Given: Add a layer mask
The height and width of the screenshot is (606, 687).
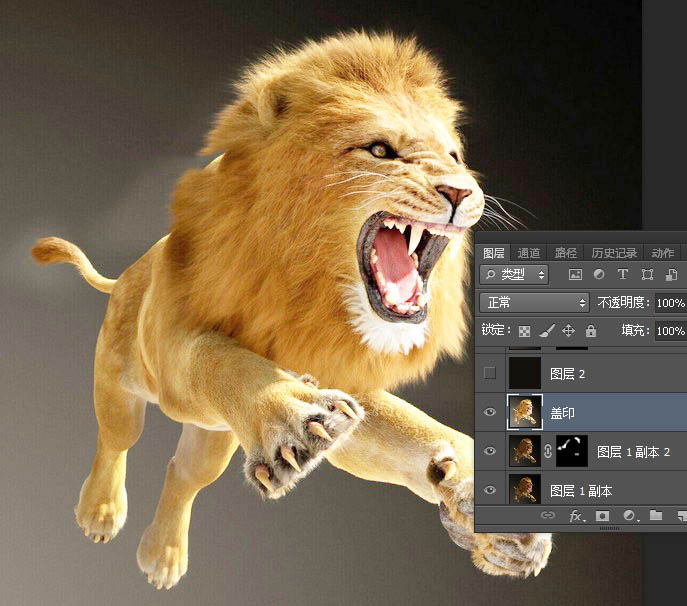Looking at the screenshot, I should [x=602, y=516].
